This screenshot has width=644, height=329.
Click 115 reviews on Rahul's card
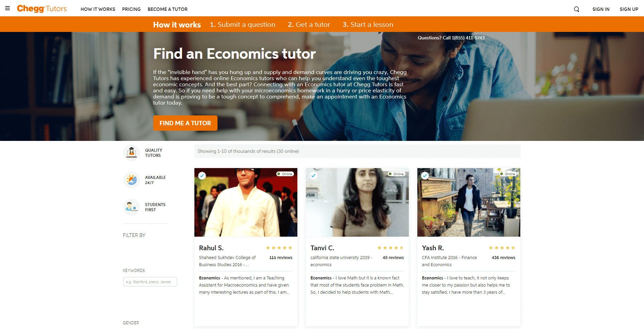[x=281, y=258]
